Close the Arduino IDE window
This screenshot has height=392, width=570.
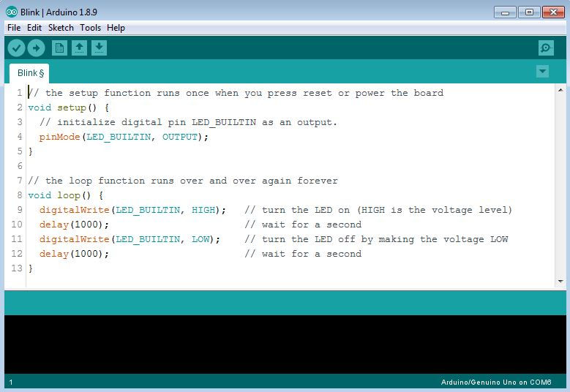(553, 12)
